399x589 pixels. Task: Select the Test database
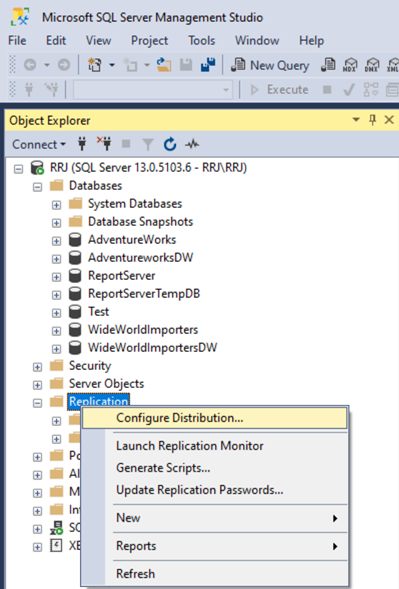click(x=98, y=312)
